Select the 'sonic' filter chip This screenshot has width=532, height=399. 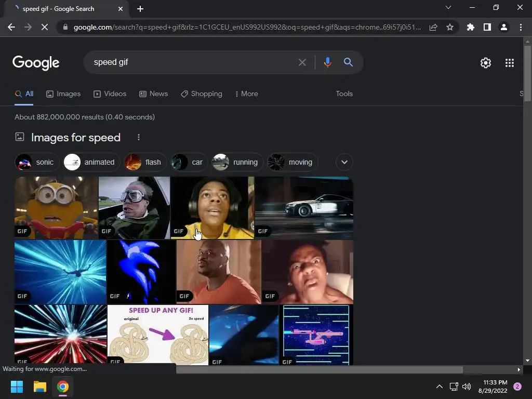[37, 162]
